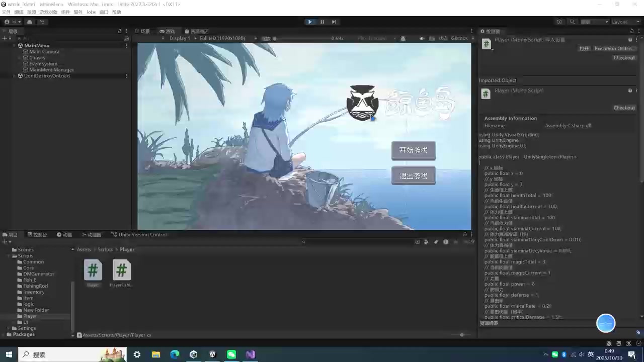Viewport: 644px width, 362px height.
Task: Click the Step frame button
Action: click(334, 22)
